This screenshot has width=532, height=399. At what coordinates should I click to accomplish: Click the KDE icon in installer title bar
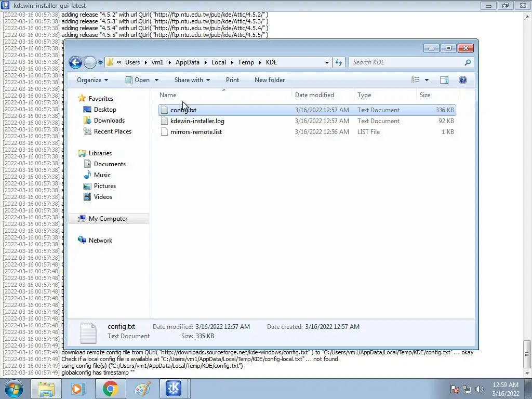click(5, 5)
